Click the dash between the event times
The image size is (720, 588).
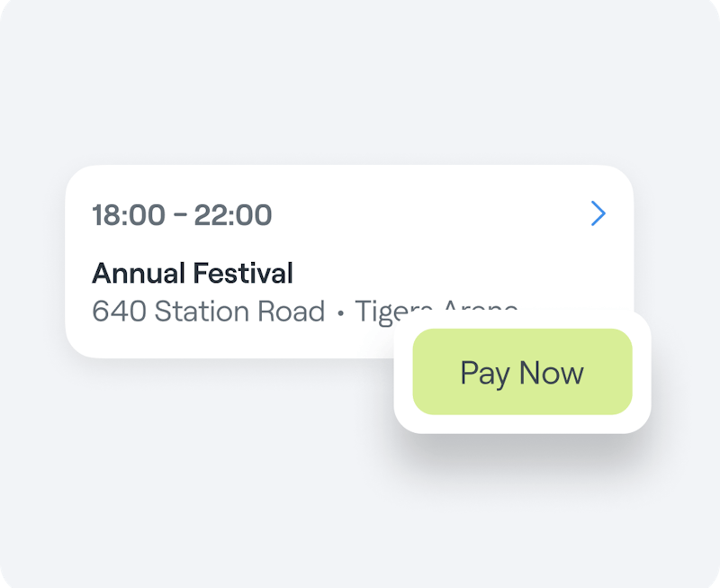pos(180,216)
